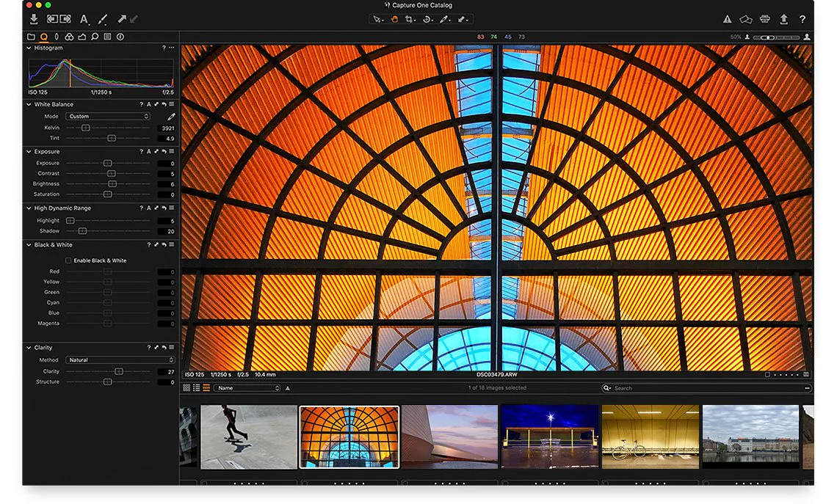Image resolution: width=837 pixels, height=504 pixels.
Task: Switch browser to list view
Action: click(x=197, y=388)
